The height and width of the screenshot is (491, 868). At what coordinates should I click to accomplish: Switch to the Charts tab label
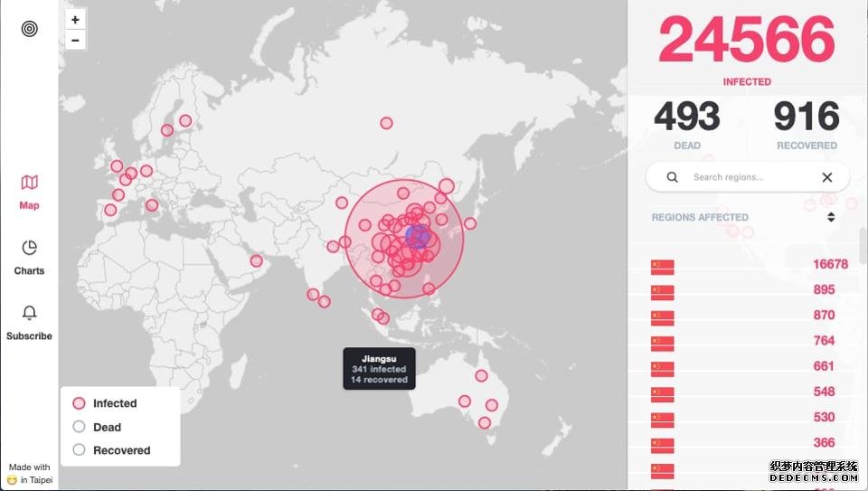(x=29, y=270)
